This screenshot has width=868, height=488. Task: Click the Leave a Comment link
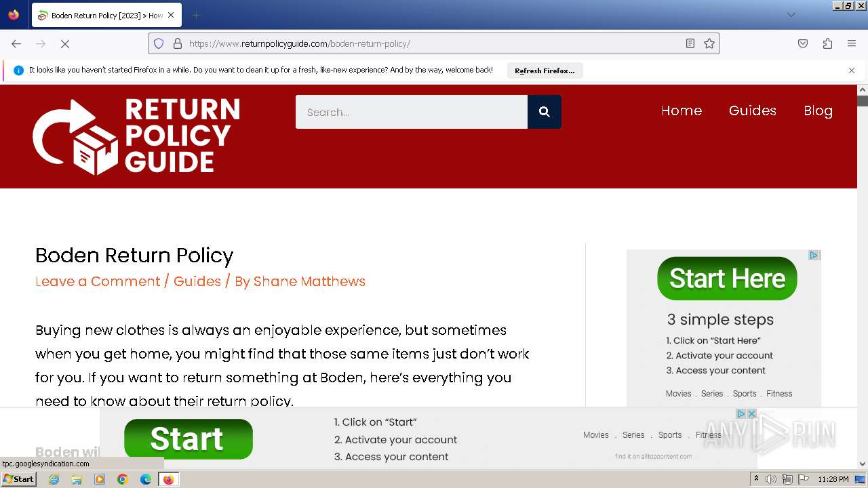pyautogui.click(x=98, y=281)
